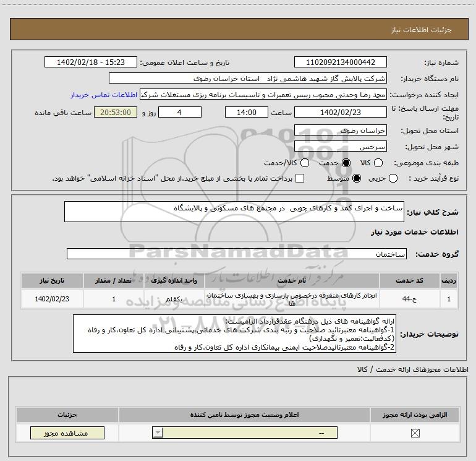Click the response deadline date 1402/02/23 field

(340, 112)
